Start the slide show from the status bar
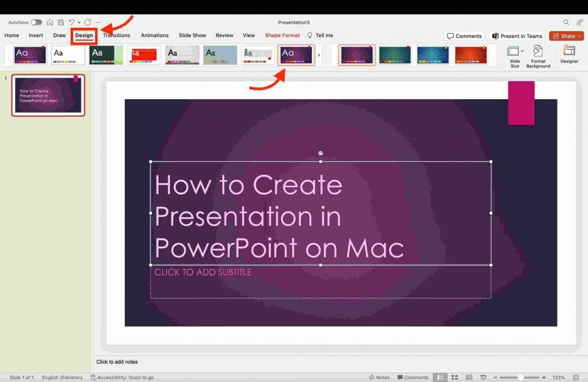Viewport: 588px width, 382px height. click(x=483, y=377)
